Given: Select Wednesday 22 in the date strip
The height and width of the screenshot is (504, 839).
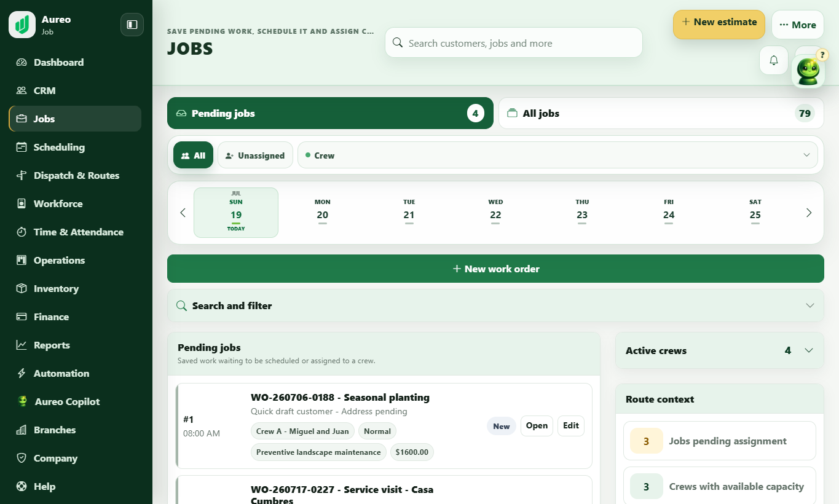Looking at the screenshot, I should 495,213.
